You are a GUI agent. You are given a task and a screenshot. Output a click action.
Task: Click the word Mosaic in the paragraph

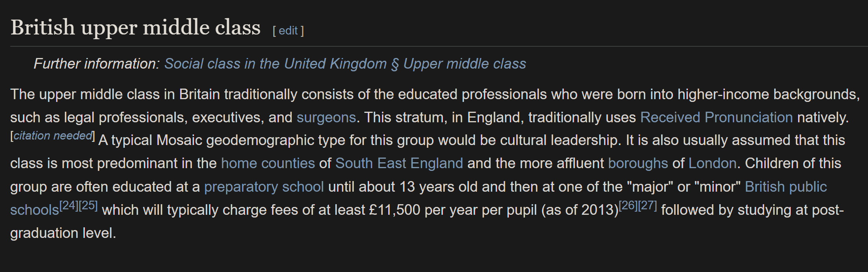179,140
